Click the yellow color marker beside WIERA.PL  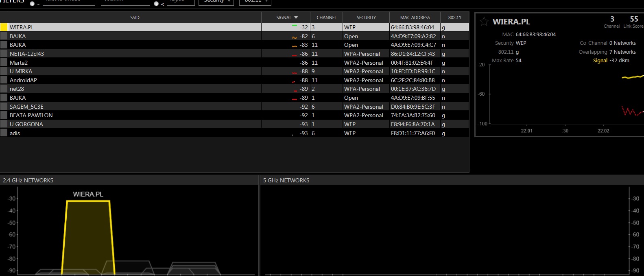pos(4,27)
